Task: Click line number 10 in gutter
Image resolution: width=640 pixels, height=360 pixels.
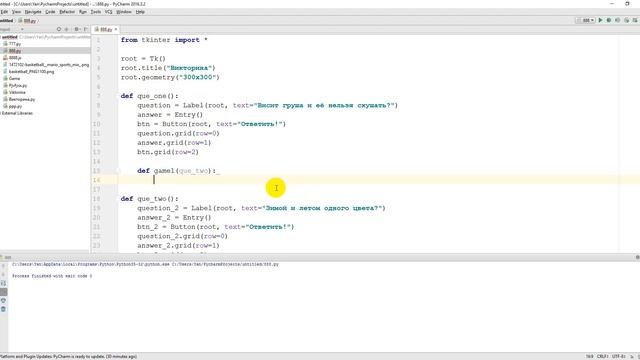Action: click(x=97, y=124)
